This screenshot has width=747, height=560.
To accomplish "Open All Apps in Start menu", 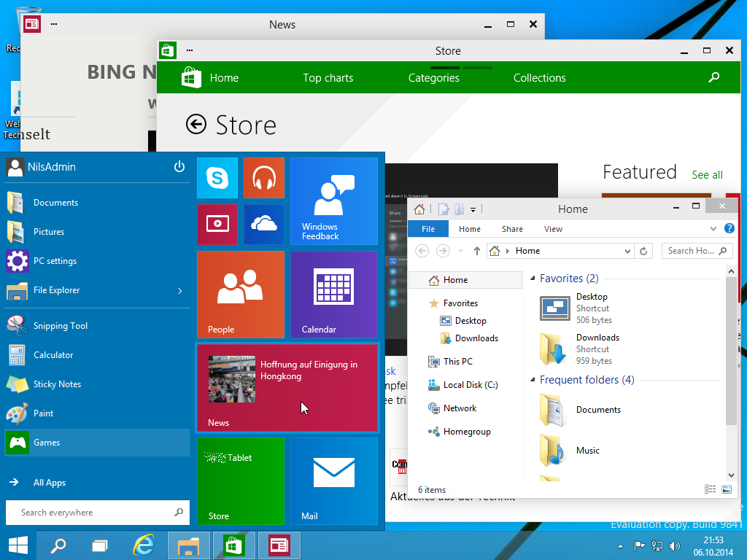I will [97, 483].
